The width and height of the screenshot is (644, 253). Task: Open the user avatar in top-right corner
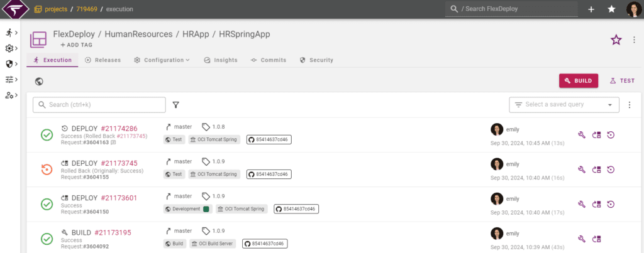click(633, 9)
